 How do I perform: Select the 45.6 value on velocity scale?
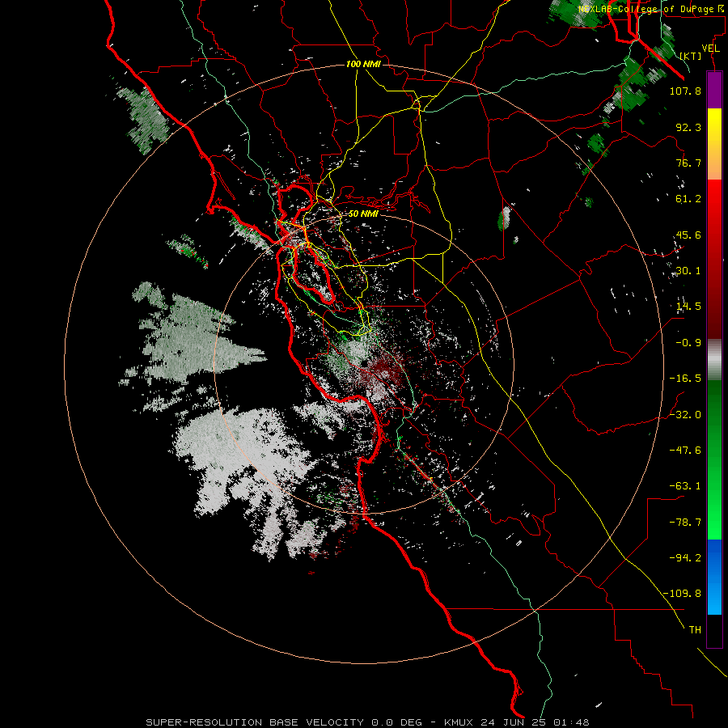coord(688,235)
